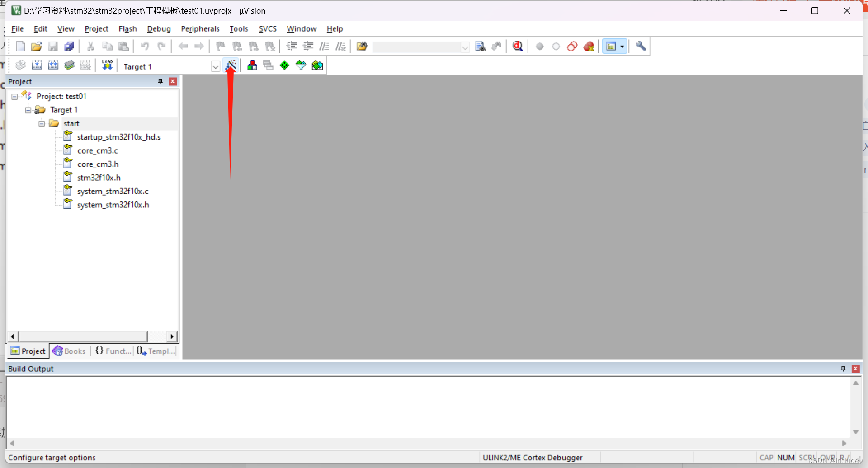Select stm32f10x.h file
Image resolution: width=868 pixels, height=468 pixels.
point(99,178)
